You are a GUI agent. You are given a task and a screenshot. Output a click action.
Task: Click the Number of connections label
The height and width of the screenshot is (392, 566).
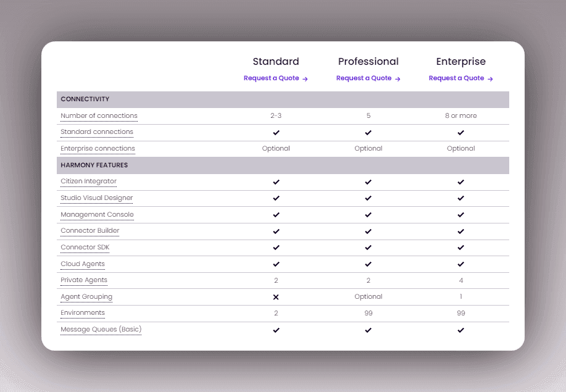tap(99, 116)
